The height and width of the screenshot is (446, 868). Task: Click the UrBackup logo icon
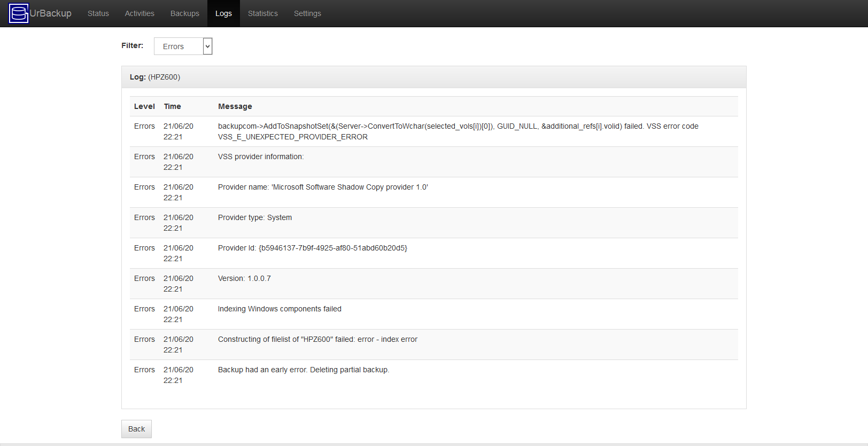point(19,13)
